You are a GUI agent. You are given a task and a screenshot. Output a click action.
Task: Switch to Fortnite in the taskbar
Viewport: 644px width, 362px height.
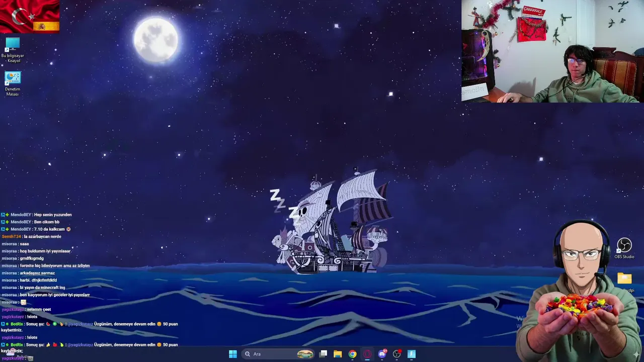pos(412,354)
